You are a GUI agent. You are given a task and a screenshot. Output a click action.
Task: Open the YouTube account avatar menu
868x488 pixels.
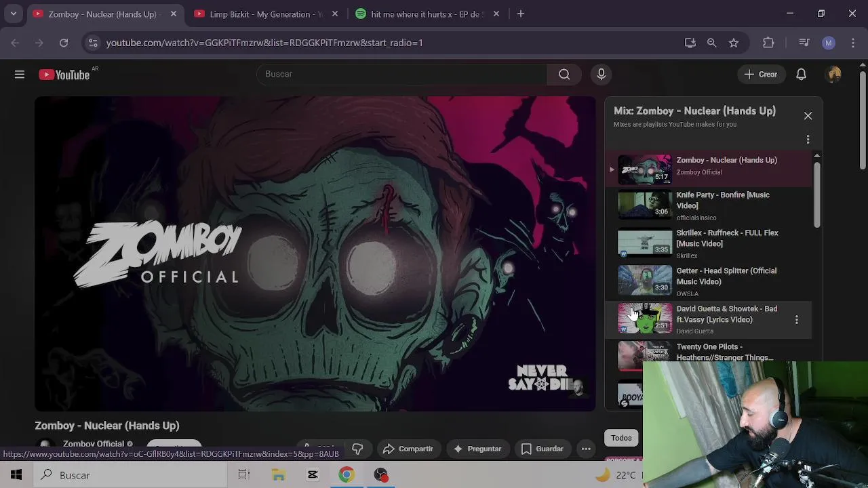834,75
